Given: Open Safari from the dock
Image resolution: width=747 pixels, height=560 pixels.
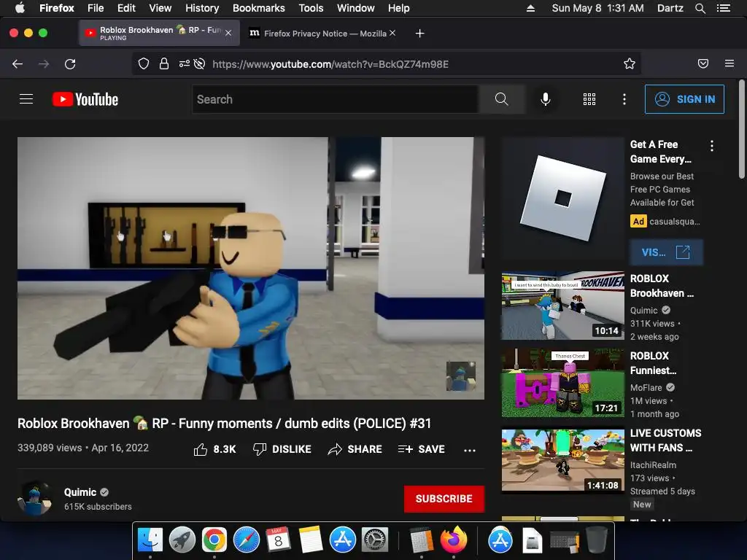Looking at the screenshot, I should coord(247,540).
